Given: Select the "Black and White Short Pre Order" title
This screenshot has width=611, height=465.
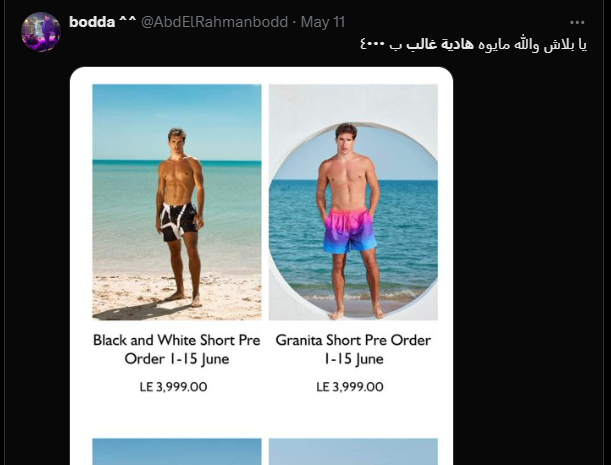Looking at the screenshot, I should [177, 340].
